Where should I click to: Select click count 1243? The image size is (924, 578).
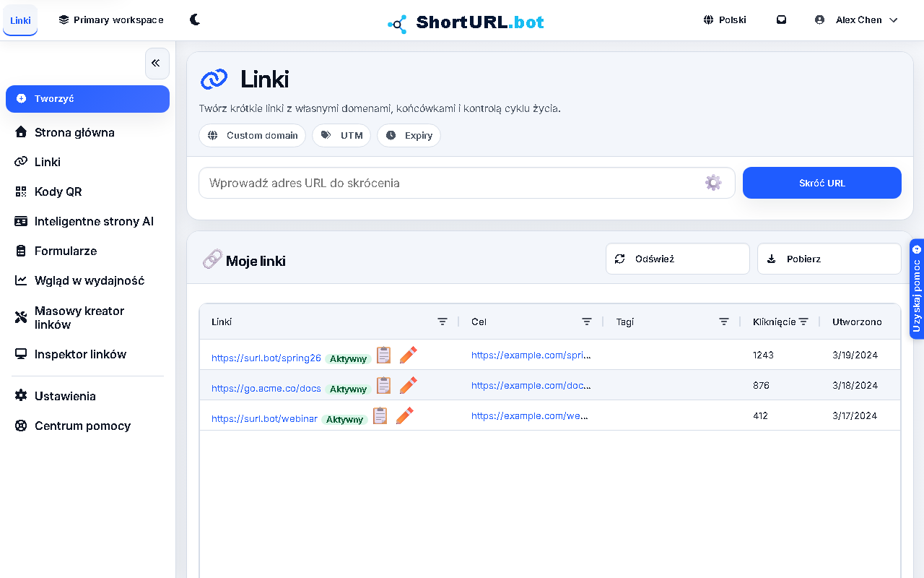pos(763,355)
